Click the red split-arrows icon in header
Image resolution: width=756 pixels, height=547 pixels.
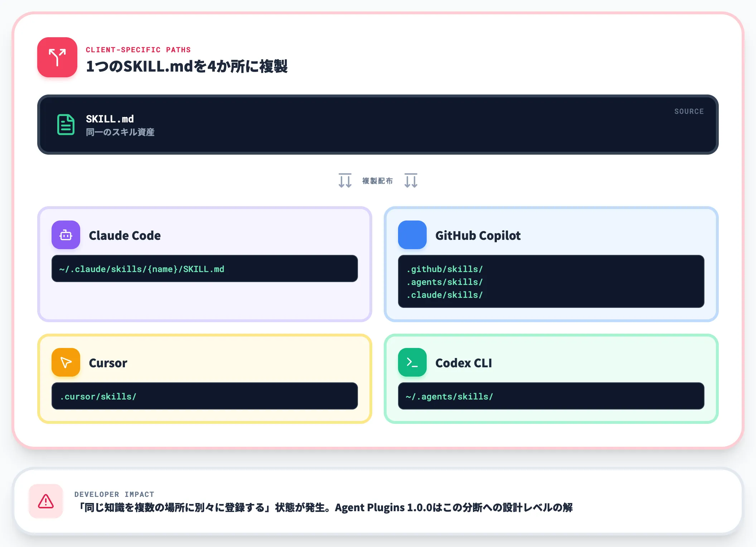click(x=57, y=57)
